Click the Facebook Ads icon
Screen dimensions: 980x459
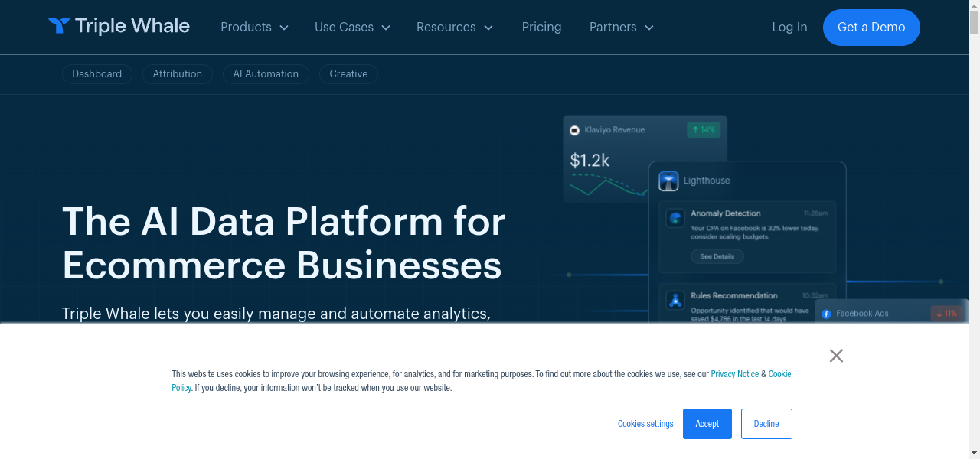(x=827, y=314)
